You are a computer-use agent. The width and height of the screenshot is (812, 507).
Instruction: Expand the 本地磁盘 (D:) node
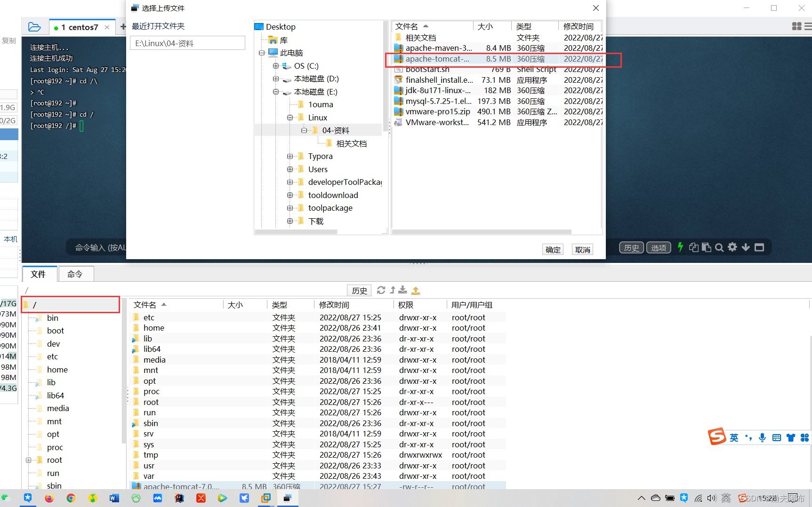[x=276, y=79]
